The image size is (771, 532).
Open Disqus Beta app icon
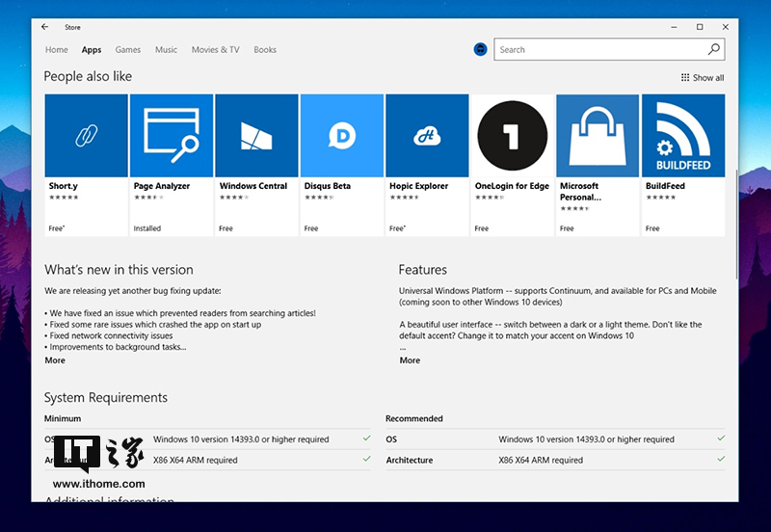click(x=342, y=136)
